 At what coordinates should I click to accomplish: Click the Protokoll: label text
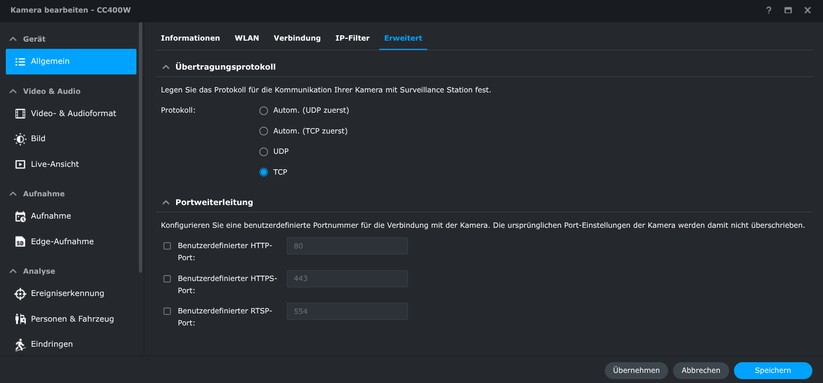tap(178, 111)
